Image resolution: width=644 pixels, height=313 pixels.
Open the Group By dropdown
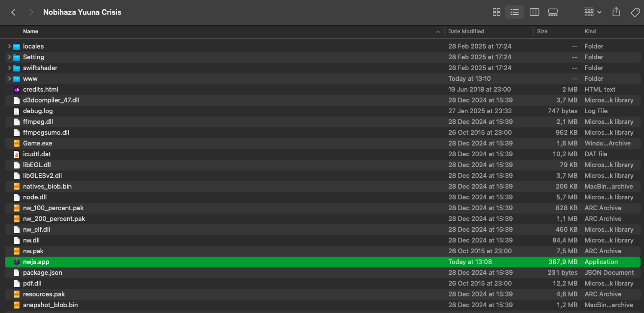point(592,12)
